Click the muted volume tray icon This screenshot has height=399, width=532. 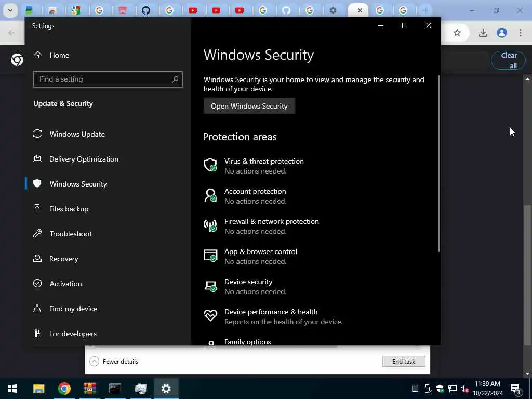click(464, 389)
